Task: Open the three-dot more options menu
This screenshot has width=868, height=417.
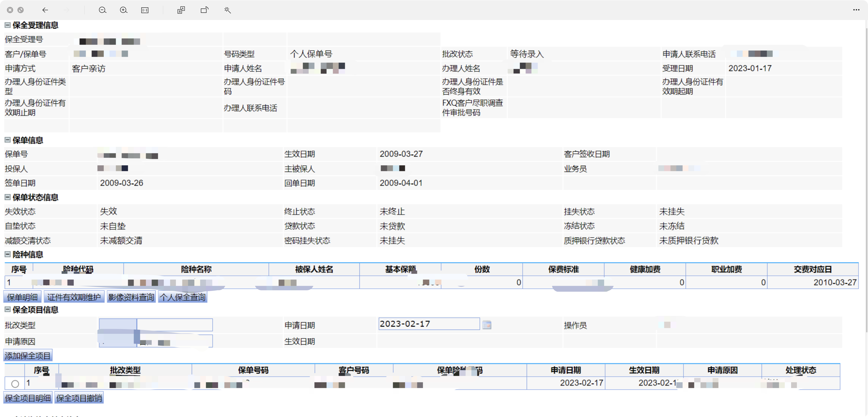Action: [x=856, y=10]
